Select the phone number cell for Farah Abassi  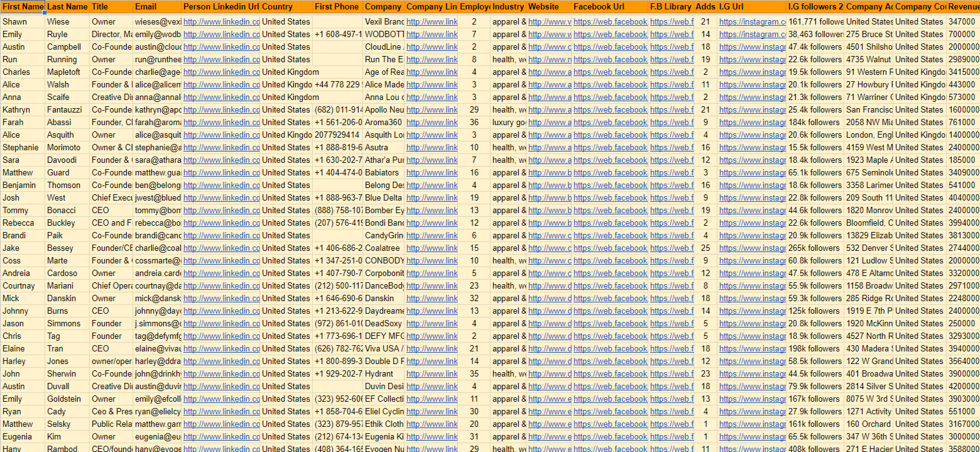click(x=336, y=122)
